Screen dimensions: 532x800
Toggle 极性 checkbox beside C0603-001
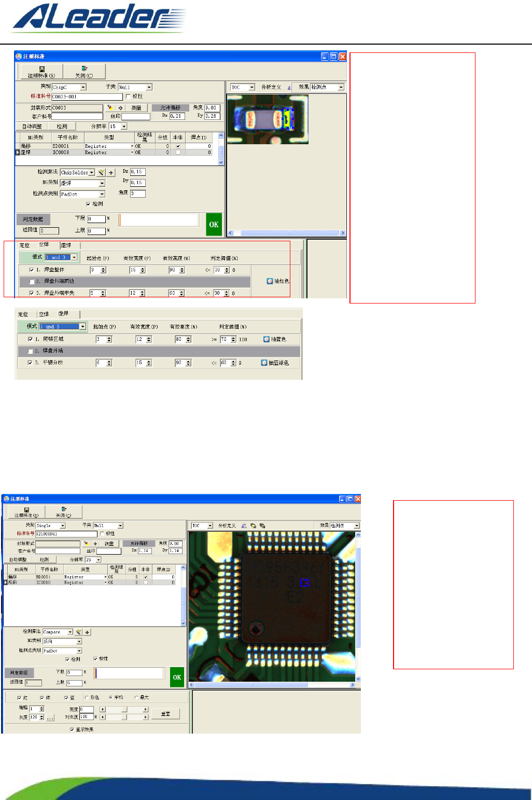(128, 96)
